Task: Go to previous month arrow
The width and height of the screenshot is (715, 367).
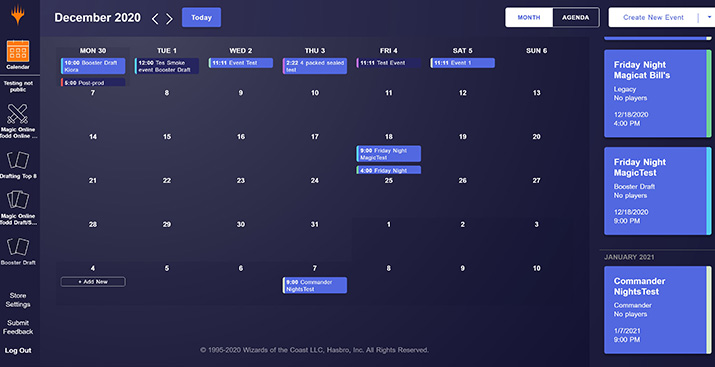Action: [155, 19]
